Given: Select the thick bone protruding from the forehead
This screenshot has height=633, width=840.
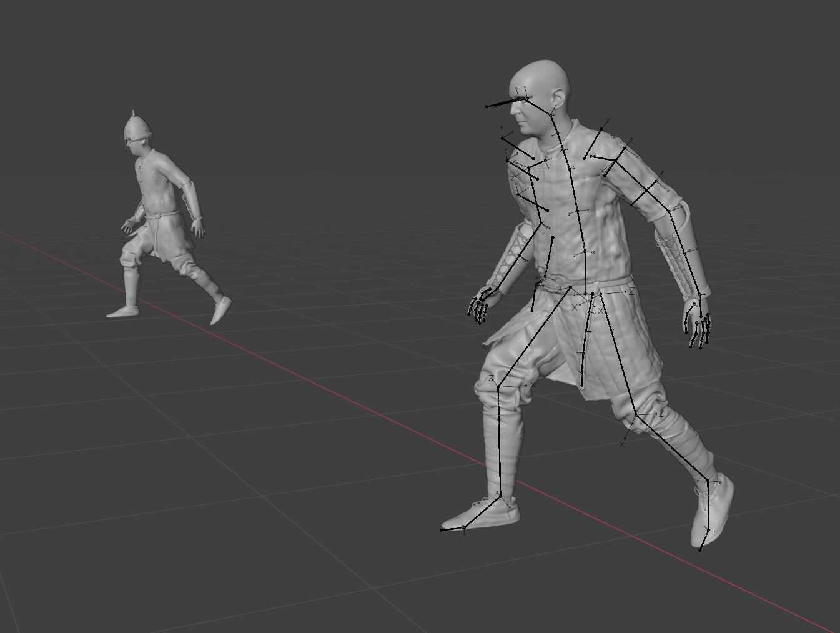Looking at the screenshot, I should point(505,103).
